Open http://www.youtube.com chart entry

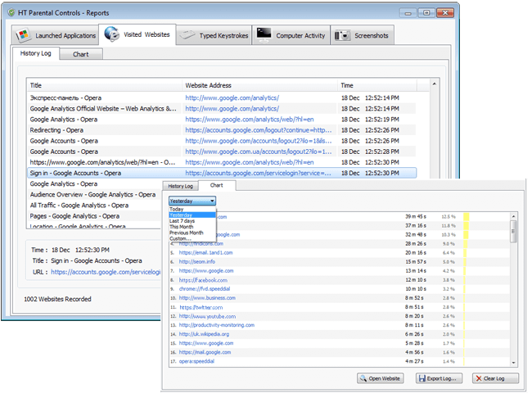(x=207, y=316)
